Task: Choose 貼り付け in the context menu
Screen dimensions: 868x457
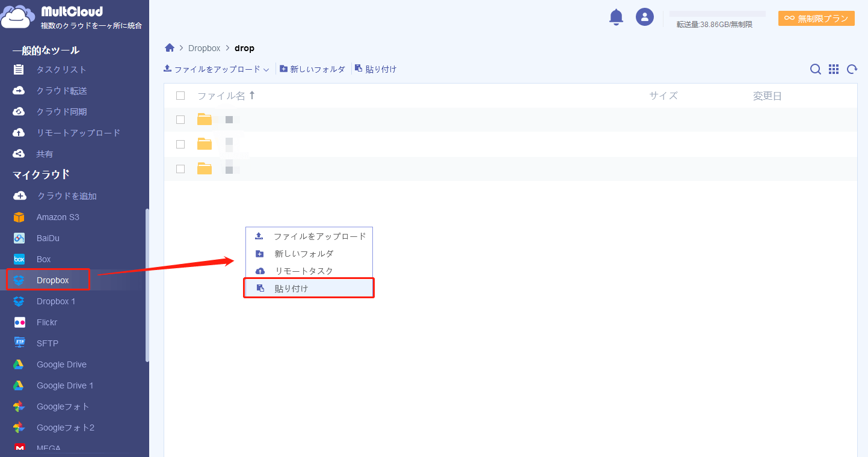Action: coord(309,289)
